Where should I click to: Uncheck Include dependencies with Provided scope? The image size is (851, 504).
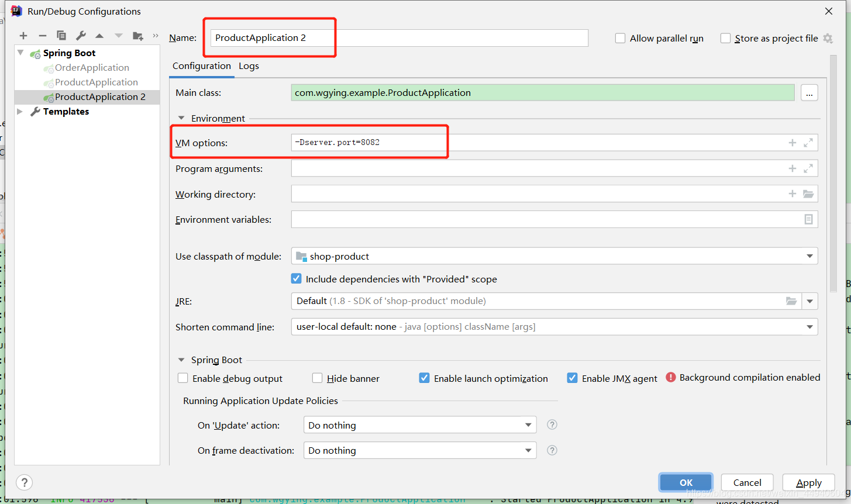[x=297, y=279]
